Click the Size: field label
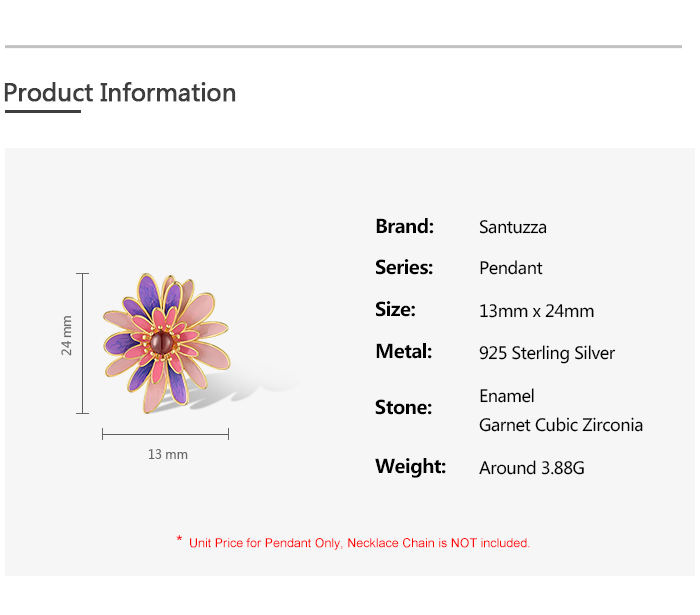The image size is (700, 615). pos(395,309)
